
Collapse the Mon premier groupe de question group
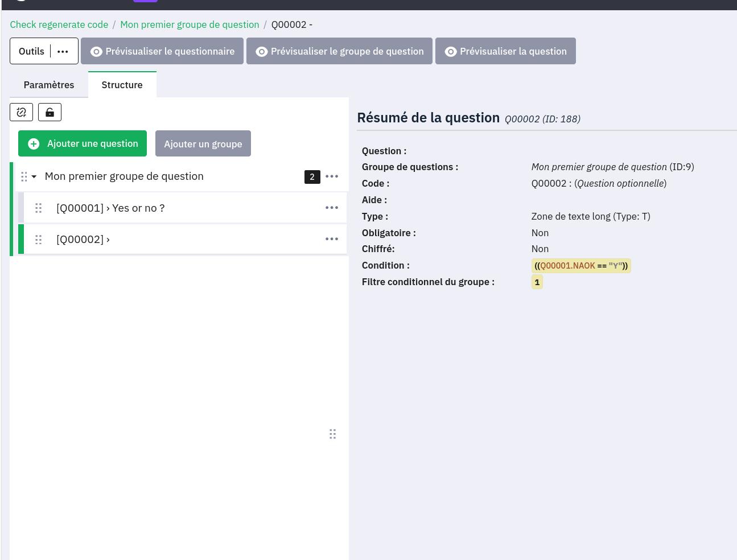[x=34, y=176]
